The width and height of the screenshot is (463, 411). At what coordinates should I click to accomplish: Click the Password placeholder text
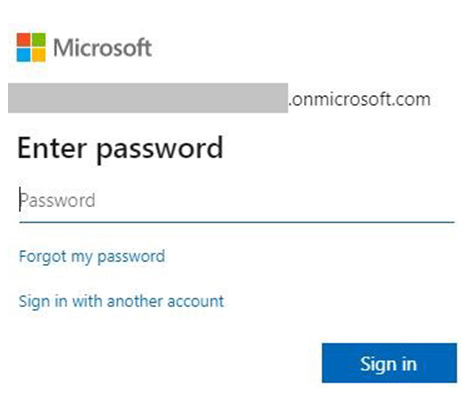click(57, 201)
